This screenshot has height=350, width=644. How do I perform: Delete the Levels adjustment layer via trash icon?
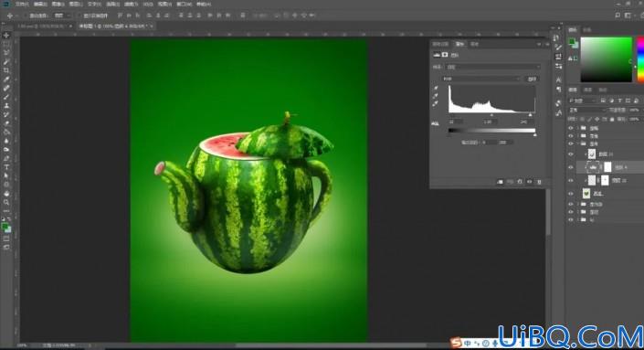(539, 182)
